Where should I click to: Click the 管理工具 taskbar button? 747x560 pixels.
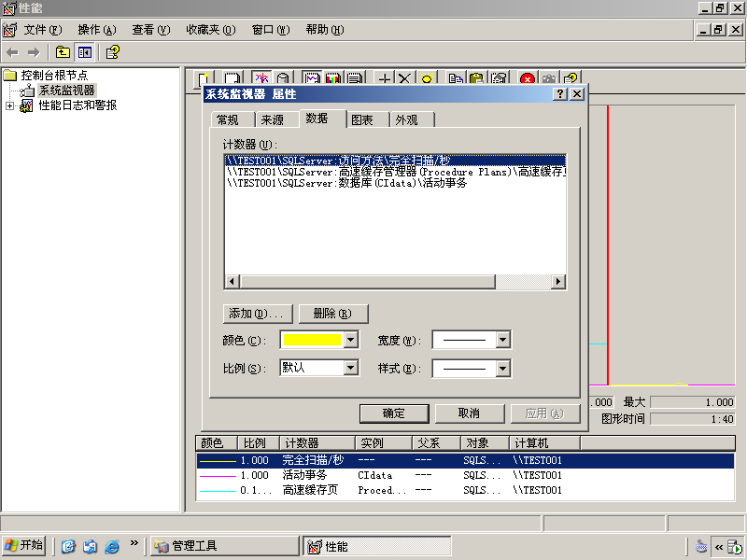click(225, 546)
